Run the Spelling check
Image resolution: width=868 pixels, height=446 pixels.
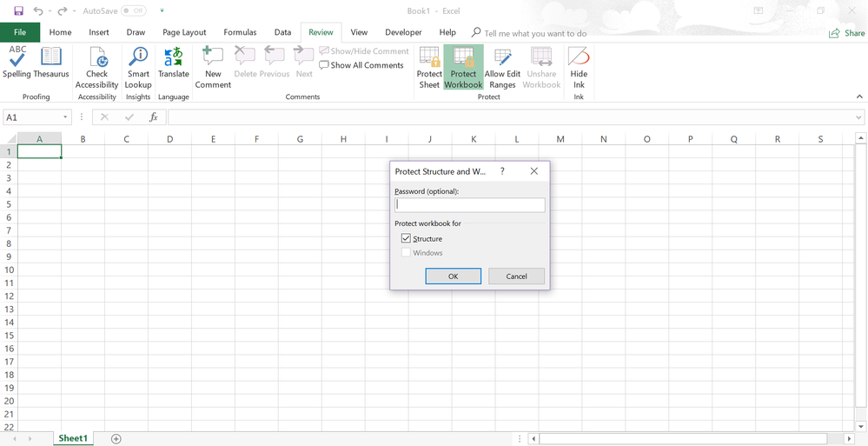coord(17,63)
